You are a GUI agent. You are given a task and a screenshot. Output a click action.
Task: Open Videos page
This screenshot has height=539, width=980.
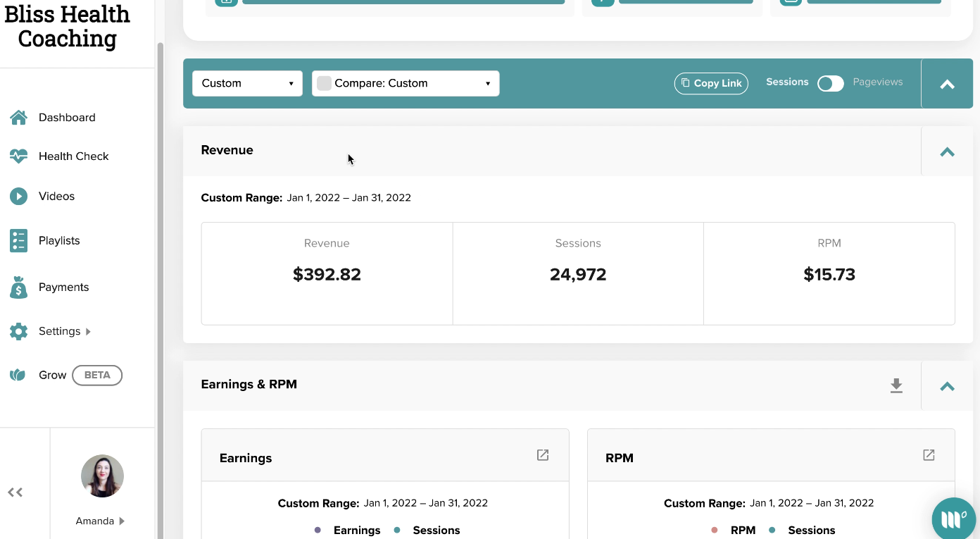tap(56, 196)
